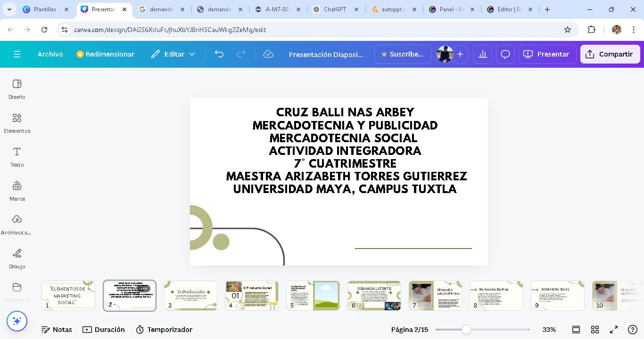Undo the last action
The image size is (644, 339).
pyautogui.click(x=219, y=54)
